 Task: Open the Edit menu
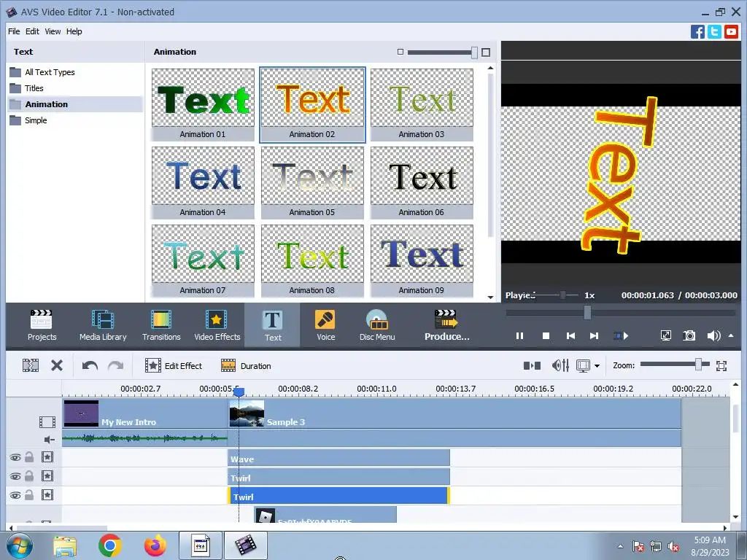(32, 31)
